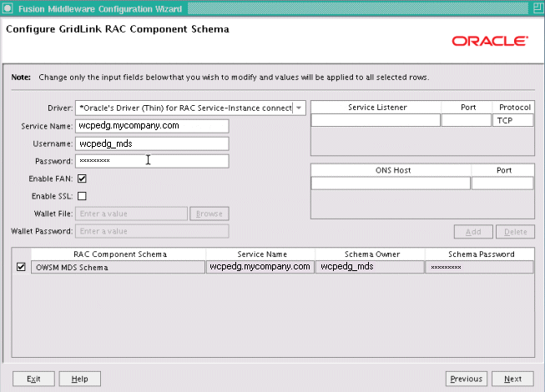Click the ONS Host column header
Image resolution: width=545 pixels, height=392 pixels.
click(393, 170)
